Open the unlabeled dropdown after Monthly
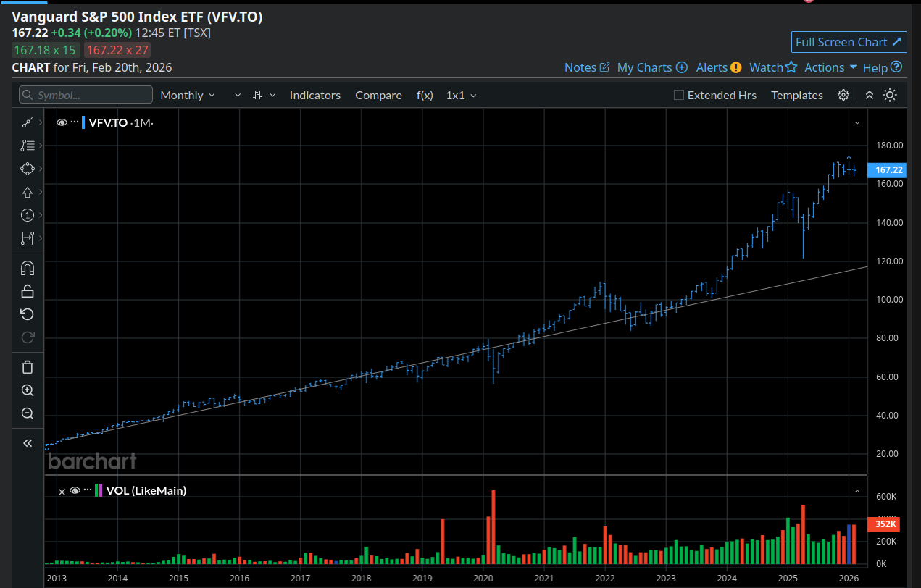The width and height of the screenshot is (921, 588). (238, 95)
